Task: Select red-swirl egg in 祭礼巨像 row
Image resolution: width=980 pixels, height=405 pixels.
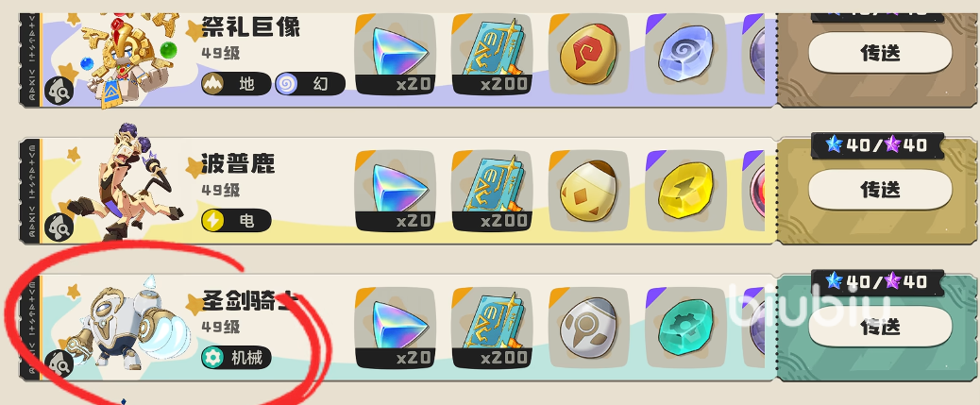Action: (589, 55)
